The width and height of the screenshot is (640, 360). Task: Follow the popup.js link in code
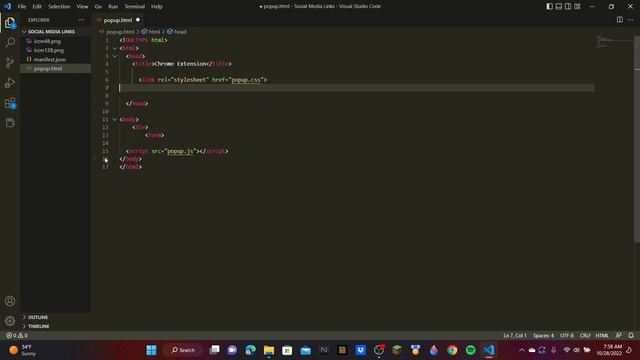click(180, 151)
